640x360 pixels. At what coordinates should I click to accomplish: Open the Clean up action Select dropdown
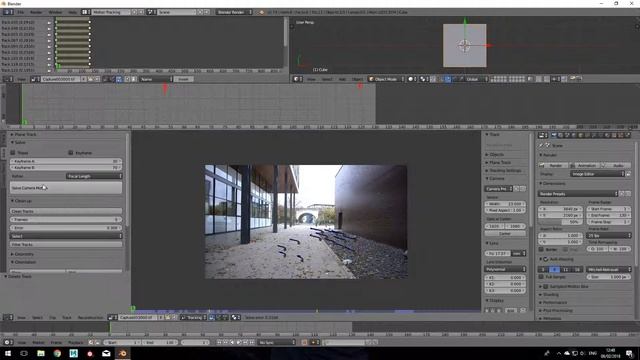click(66, 236)
